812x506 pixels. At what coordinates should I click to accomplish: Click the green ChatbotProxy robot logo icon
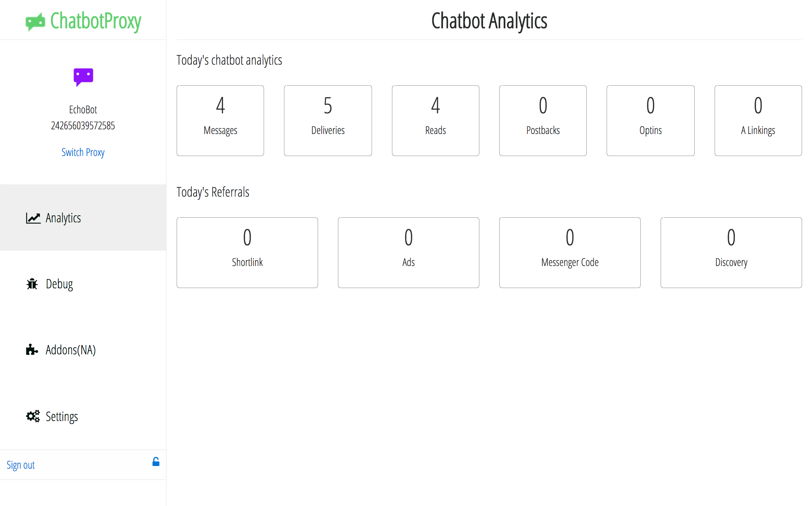click(x=35, y=22)
